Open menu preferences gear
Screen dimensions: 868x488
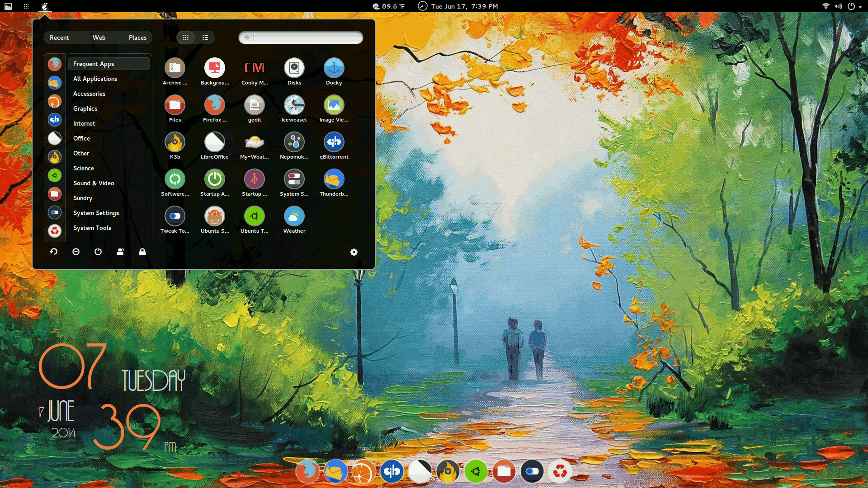[354, 252]
